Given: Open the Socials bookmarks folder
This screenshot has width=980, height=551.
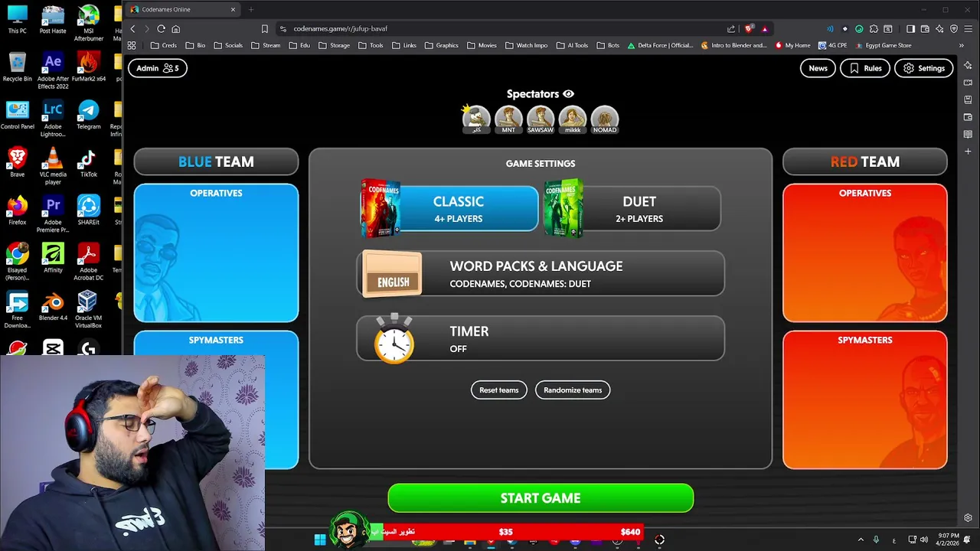Looking at the screenshot, I should pyautogui.click(x=228, y=45).
